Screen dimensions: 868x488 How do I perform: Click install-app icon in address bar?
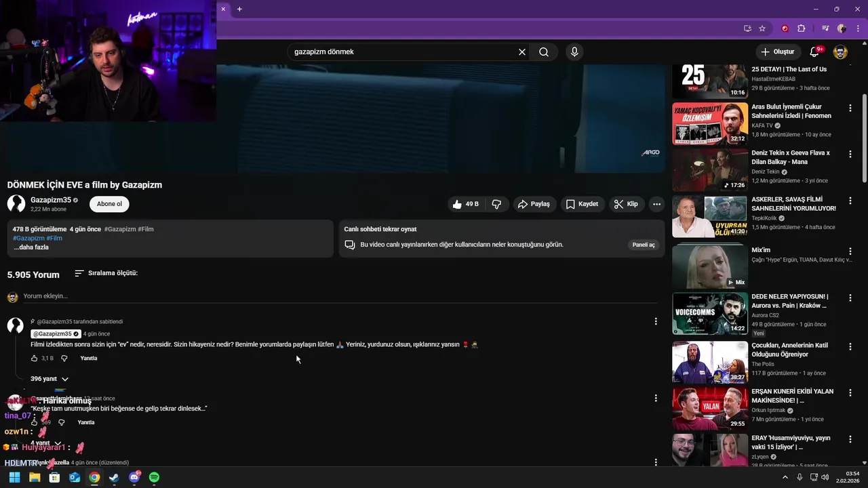(747, 28)
